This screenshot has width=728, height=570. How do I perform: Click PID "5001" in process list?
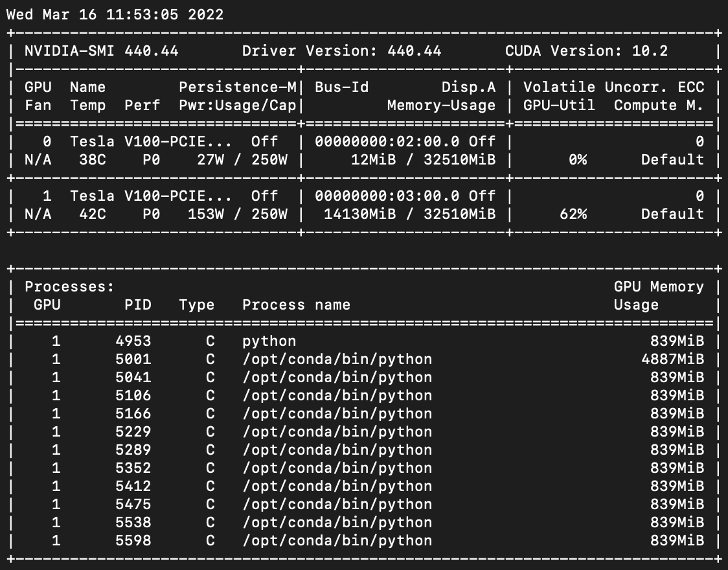(x=133, y=359)
